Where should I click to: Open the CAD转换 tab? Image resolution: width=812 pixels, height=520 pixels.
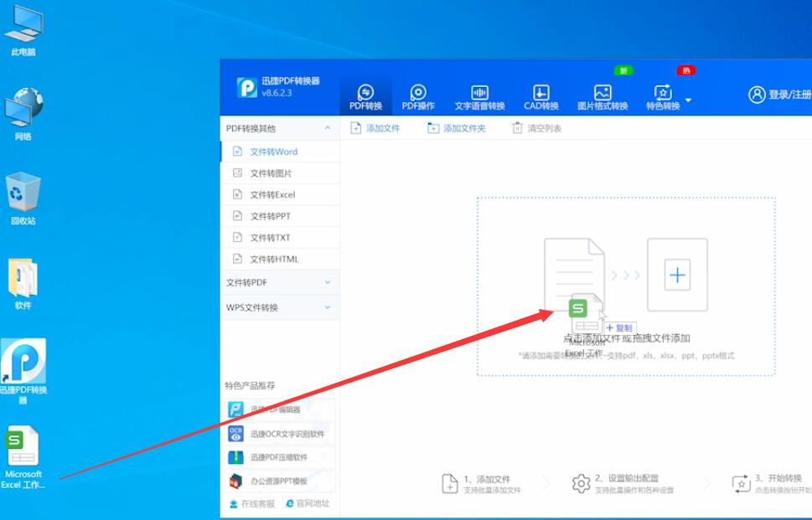[x=540, y=97]
